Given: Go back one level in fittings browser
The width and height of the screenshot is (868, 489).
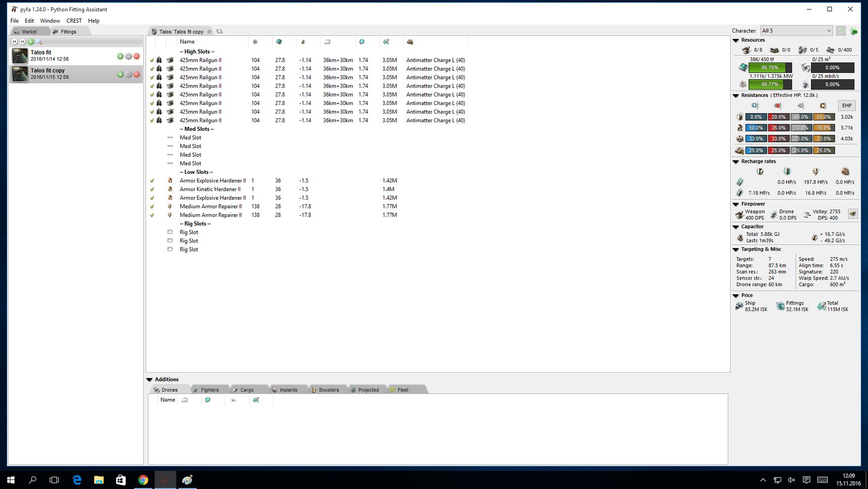Looking at the screenshot, I should click(23, 42).
